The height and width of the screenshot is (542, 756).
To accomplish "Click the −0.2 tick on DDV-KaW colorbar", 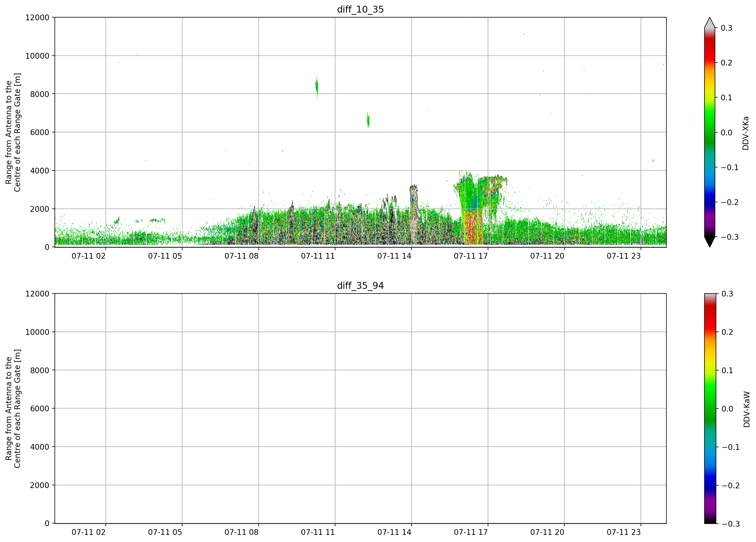I will point(730,486).
